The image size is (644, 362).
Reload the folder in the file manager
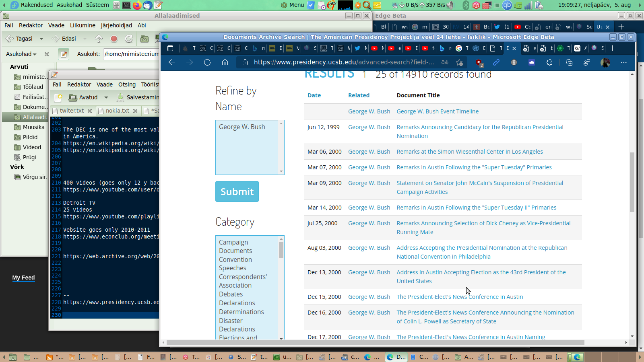pos(129,39)
